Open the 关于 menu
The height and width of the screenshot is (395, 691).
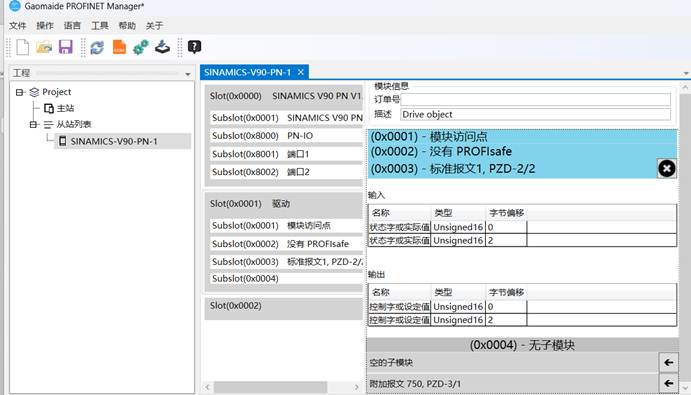coord(154,26)
